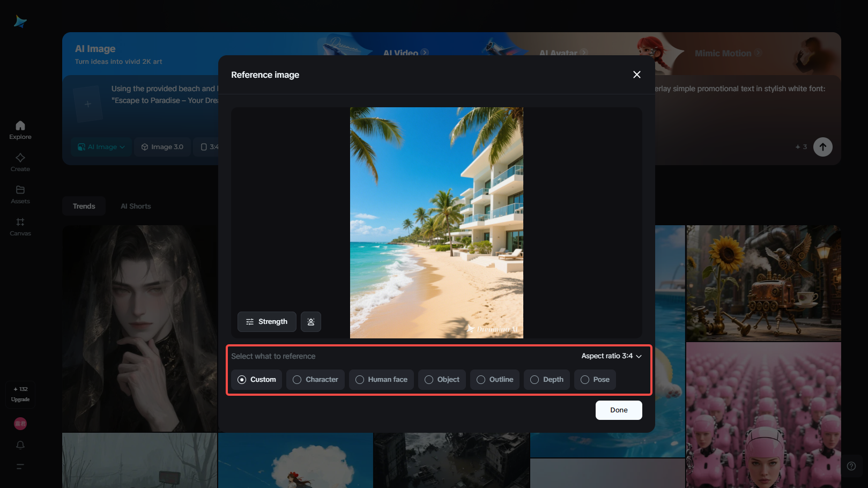This screenshot has height=488, width=868.
Task: Click the add image plus thumbnail
Action: pyautogui.click(x=88, y=104)
